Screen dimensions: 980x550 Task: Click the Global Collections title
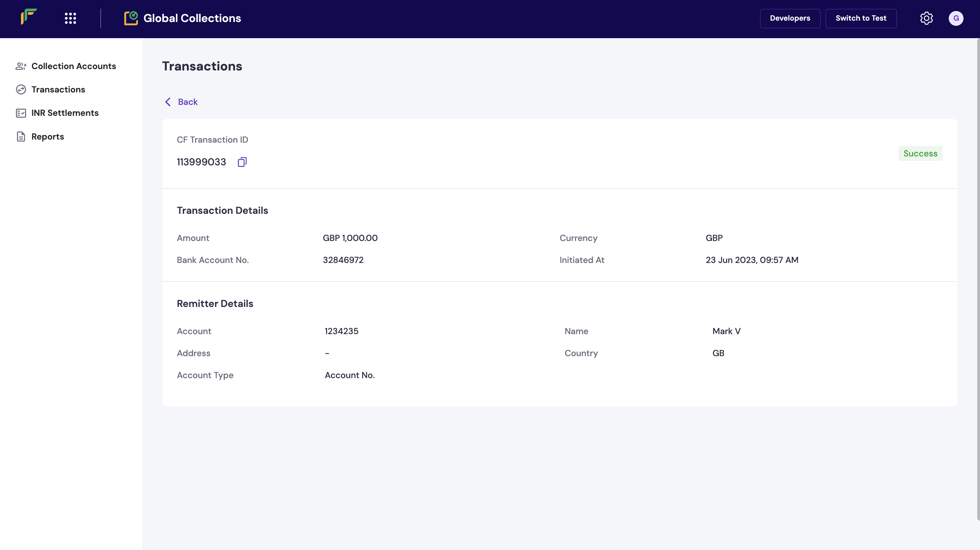pyautogui.click(x=192, y=18)
